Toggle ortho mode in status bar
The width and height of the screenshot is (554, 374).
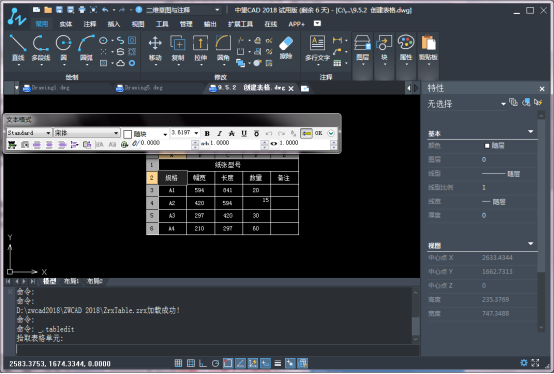click(x=203, y=363)
